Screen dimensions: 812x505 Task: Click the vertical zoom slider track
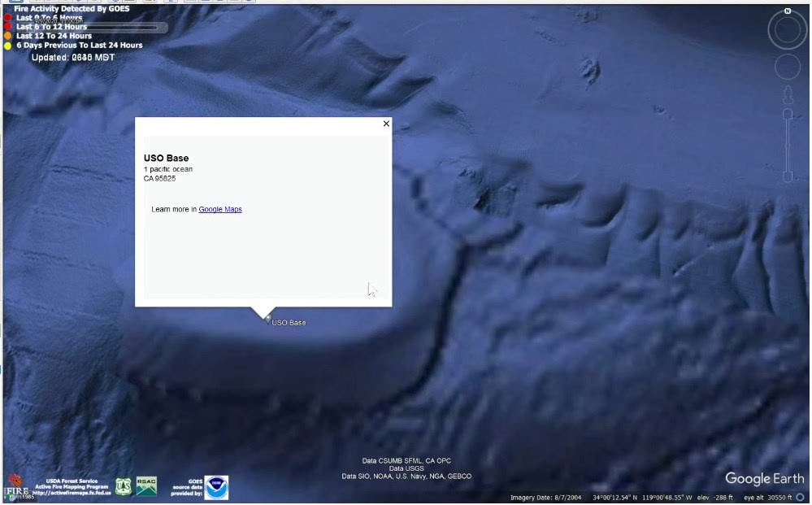(788, 145)
